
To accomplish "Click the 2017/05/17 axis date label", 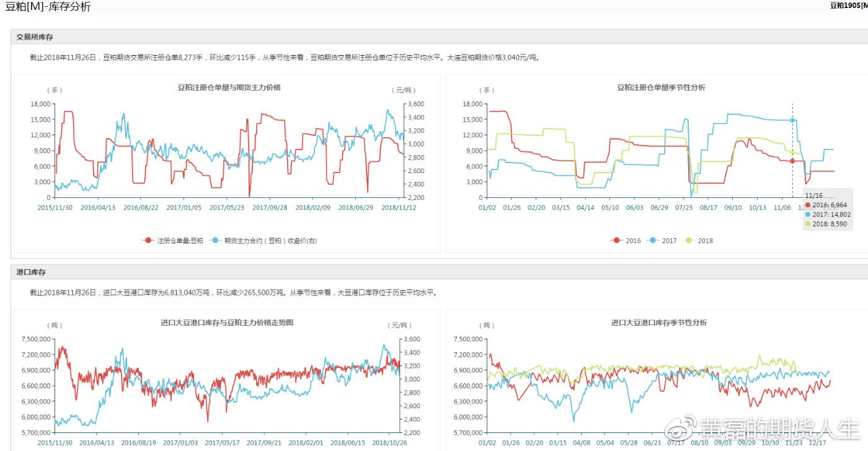I will coord(222,443).
